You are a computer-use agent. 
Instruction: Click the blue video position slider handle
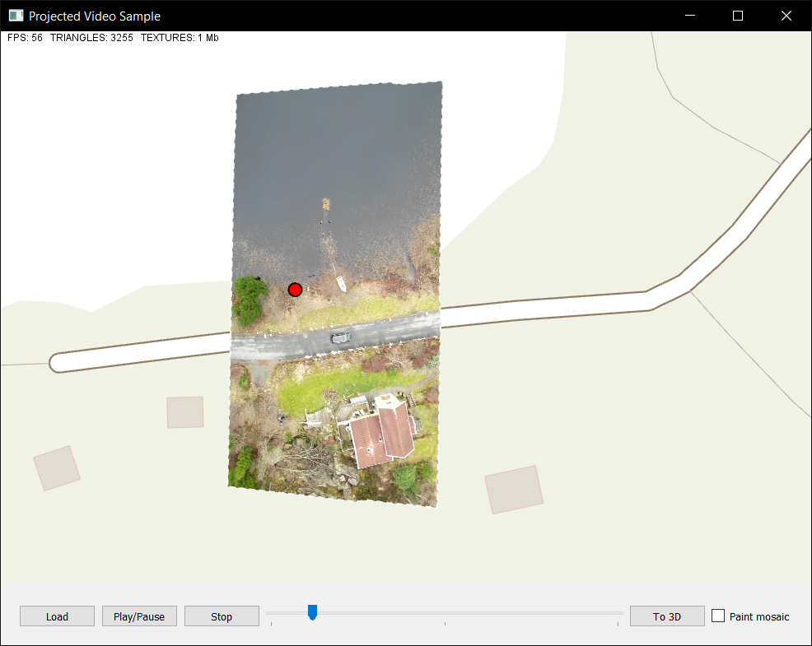pyautogui.click(x=312, y=612)
